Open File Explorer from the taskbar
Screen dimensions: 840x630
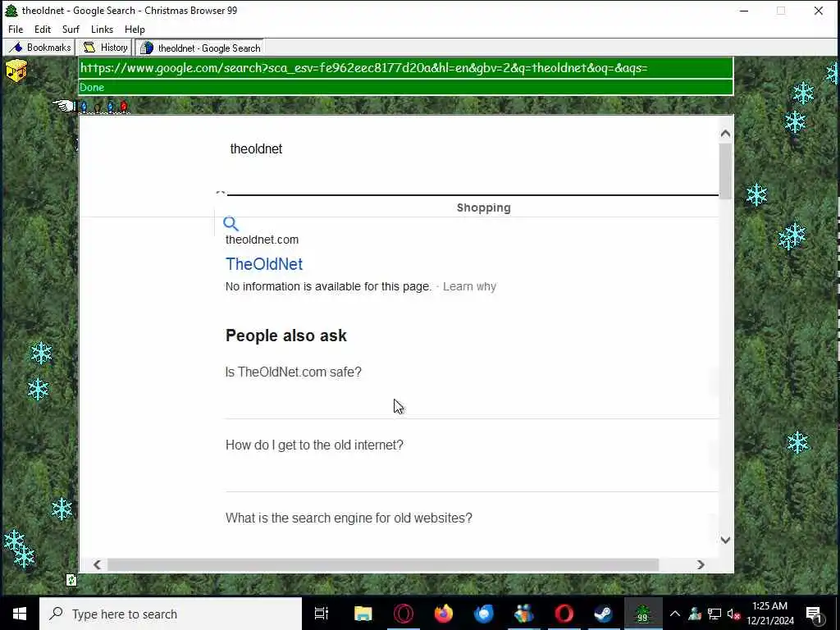click(x=363, y=614)
